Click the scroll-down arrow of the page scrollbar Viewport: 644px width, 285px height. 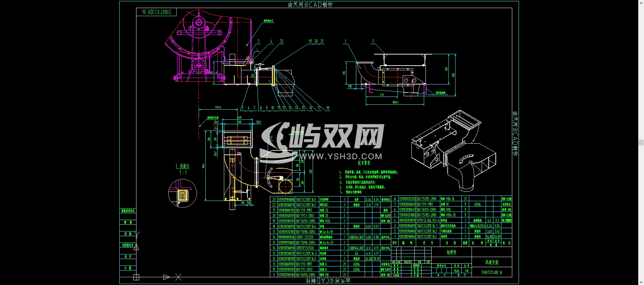pyautogui.click(x=641, y=283)
